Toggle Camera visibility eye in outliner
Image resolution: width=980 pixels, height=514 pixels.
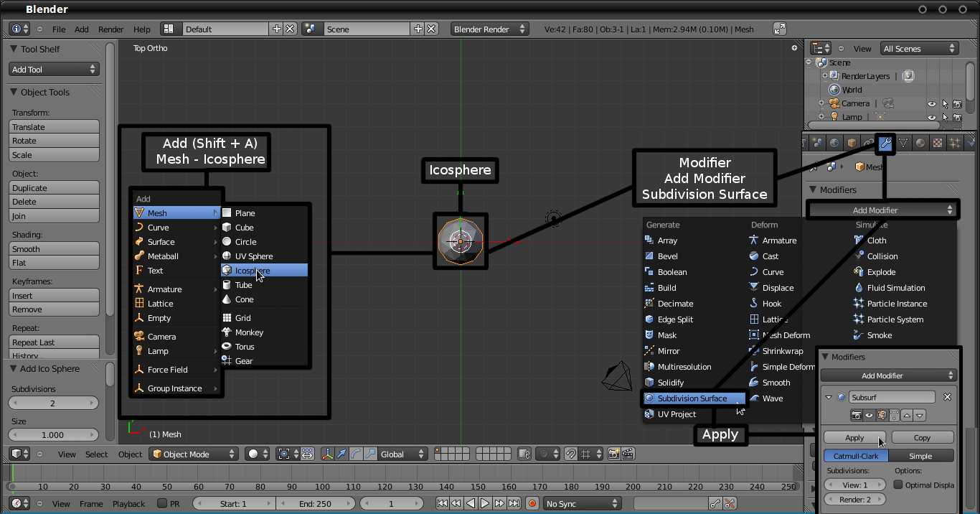coord(932,103)
